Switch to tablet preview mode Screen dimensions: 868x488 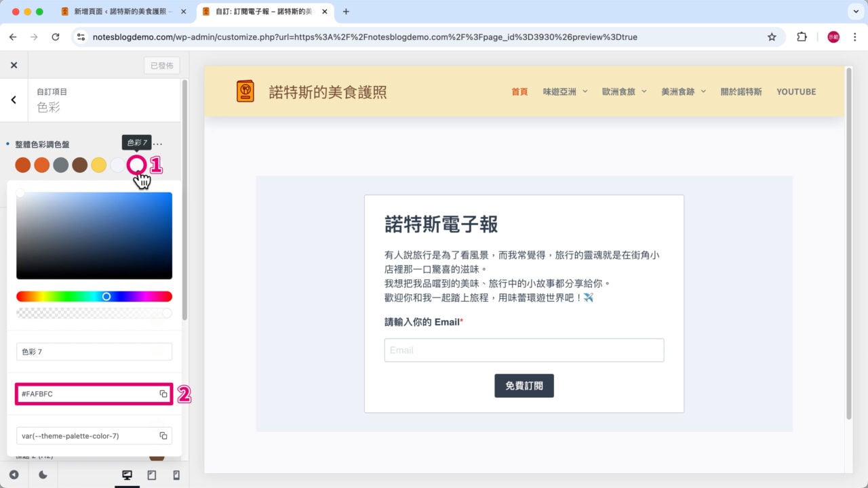point(152,475)
